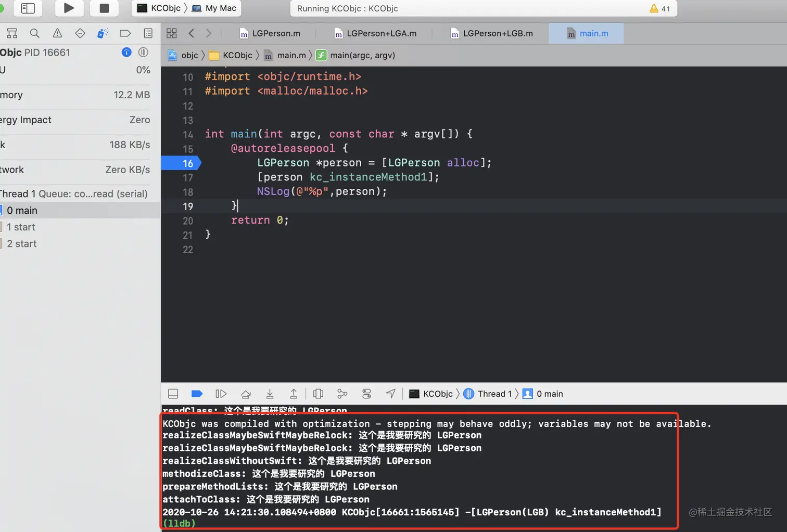This screenshot has width=787, height=532.
Task: Open the Energy Impact gauge
Action: coord(75,120)
